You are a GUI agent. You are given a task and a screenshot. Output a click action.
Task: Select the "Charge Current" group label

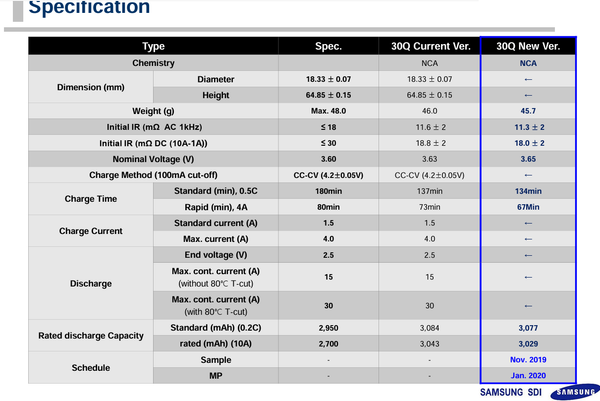pyautogui.click(x=91, y=231)
